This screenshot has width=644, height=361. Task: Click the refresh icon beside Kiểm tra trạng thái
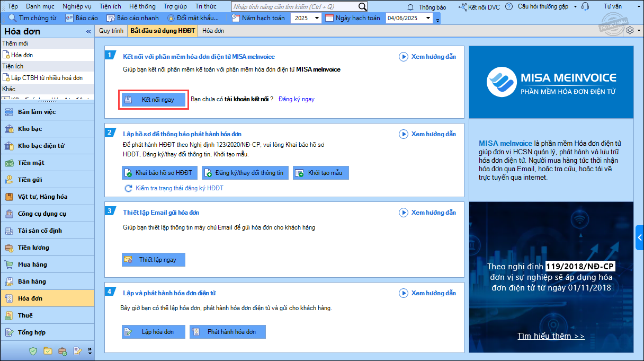tap(128, 188)
